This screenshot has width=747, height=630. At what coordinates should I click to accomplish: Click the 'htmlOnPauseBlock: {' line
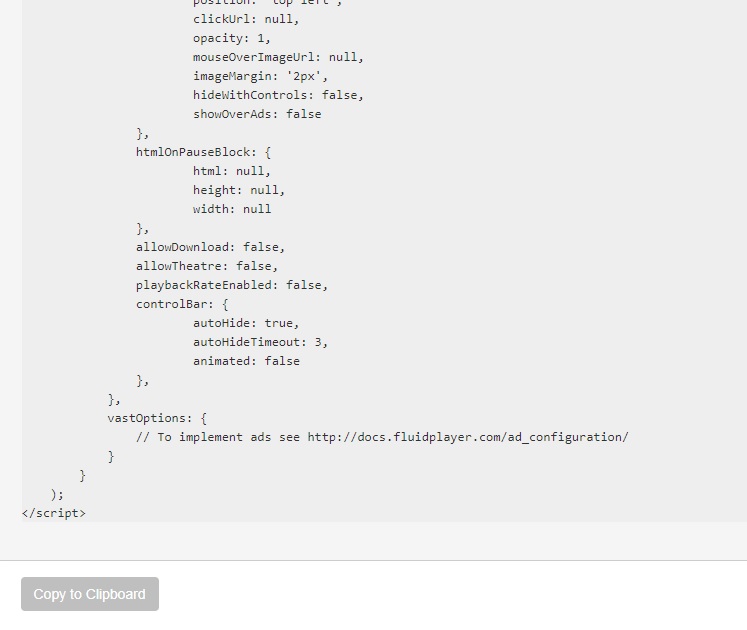pos(203,152)
